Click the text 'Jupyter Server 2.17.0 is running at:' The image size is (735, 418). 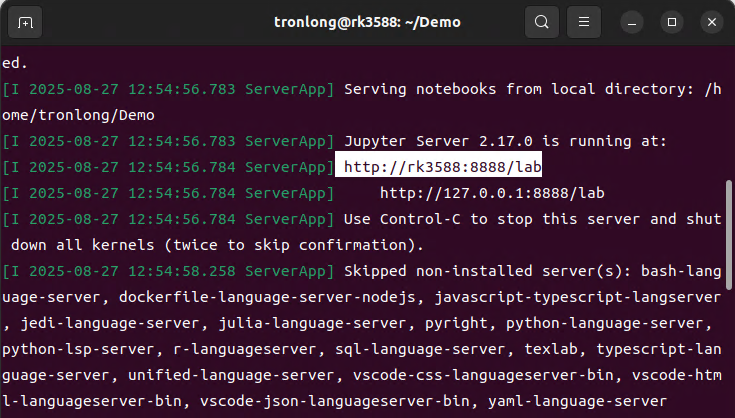(505, 141)
